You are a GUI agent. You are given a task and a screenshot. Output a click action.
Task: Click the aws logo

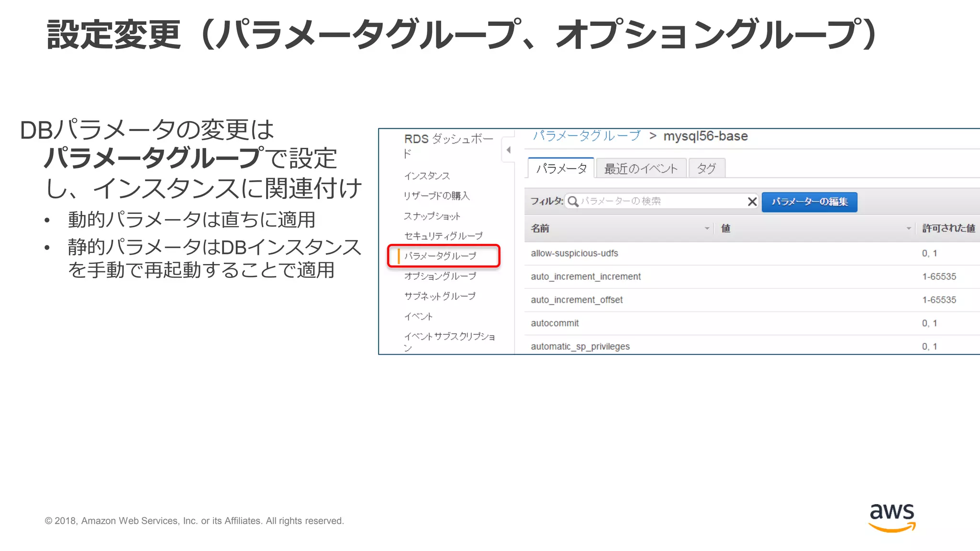pyautogui.click(x=891, y=518)
